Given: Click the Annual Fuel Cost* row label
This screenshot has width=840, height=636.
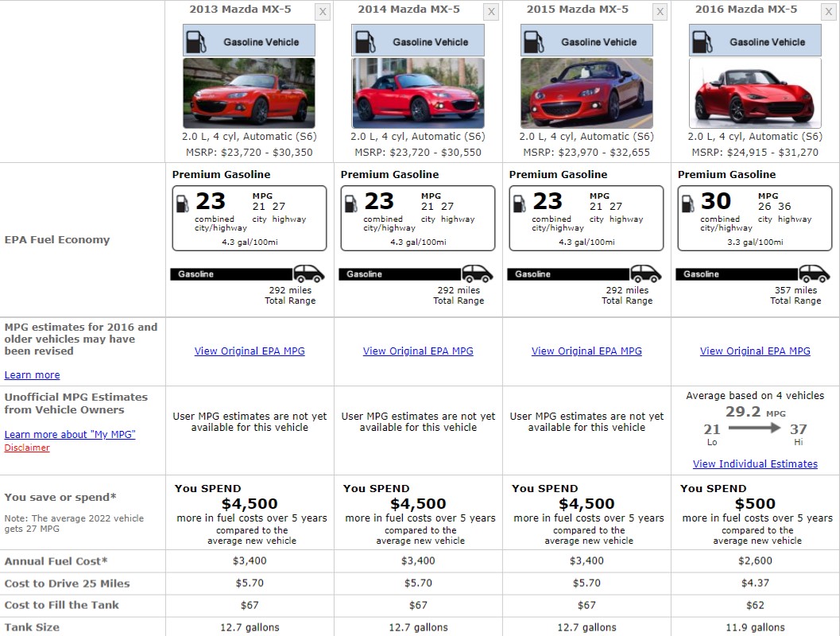Looking at the screenshot, I should 56,561.
